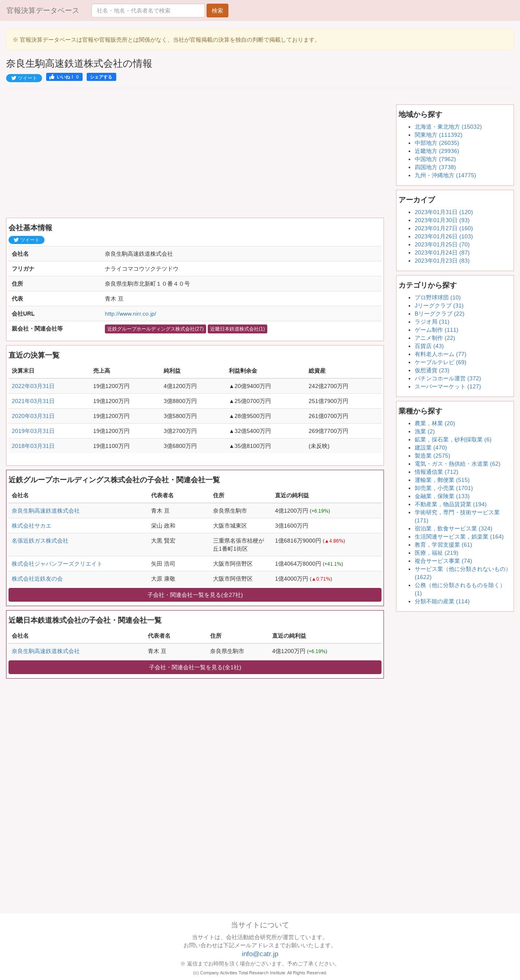Click the Tweet button under page title
Image resolution: width=520 pixels, height=980 pixels.
tap(24, 78)
